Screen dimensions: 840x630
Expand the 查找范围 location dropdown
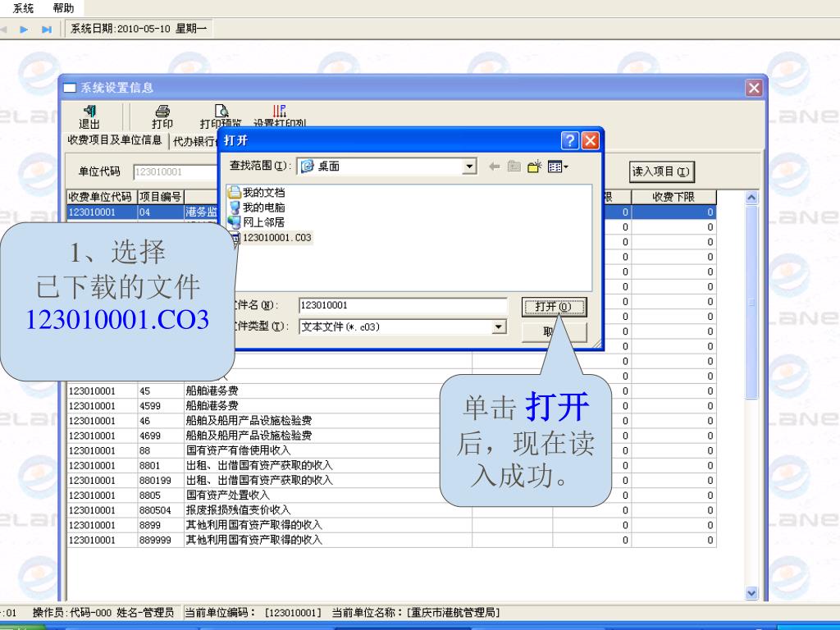[469, 166]
